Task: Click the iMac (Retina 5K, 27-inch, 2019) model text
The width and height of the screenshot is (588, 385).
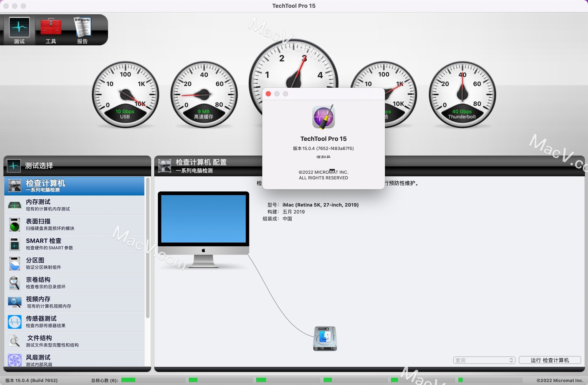Action: click(x=320, y=205)
